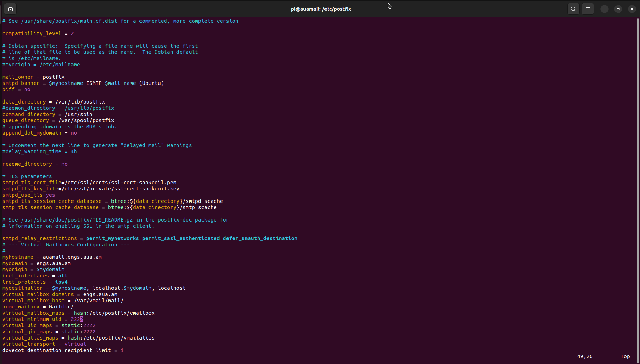Open the terminal search tool

point(573,9)
